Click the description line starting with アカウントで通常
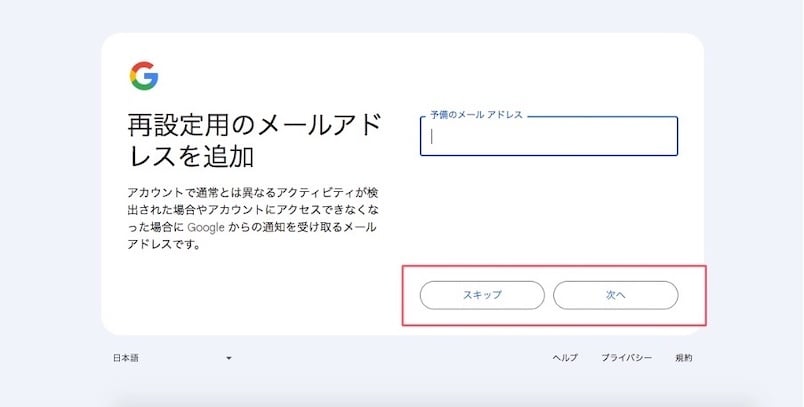 pyautogui.click(x=250, y=191)
